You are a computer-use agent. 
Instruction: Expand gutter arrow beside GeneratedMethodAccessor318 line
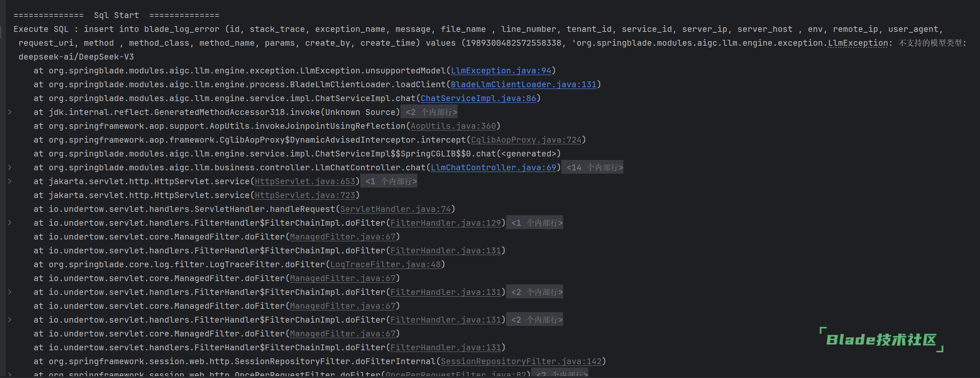coord(10,112)
